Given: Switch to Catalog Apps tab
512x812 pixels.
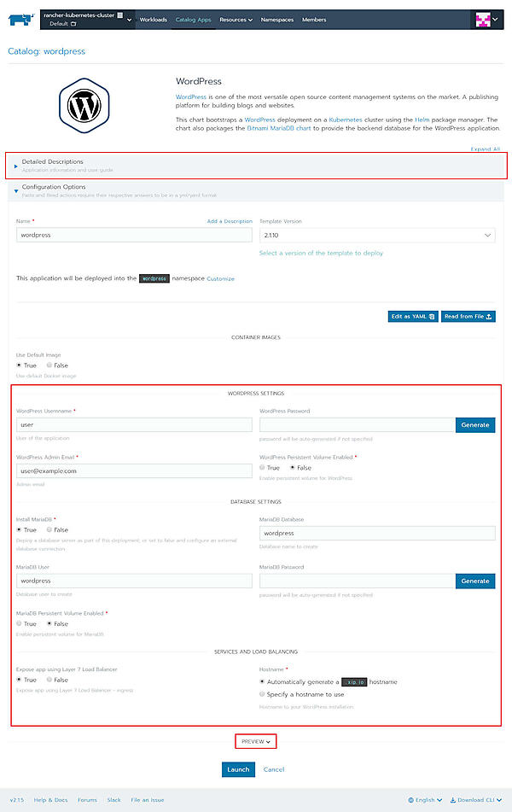Looking at the screenshot, I should pos(193,20).
